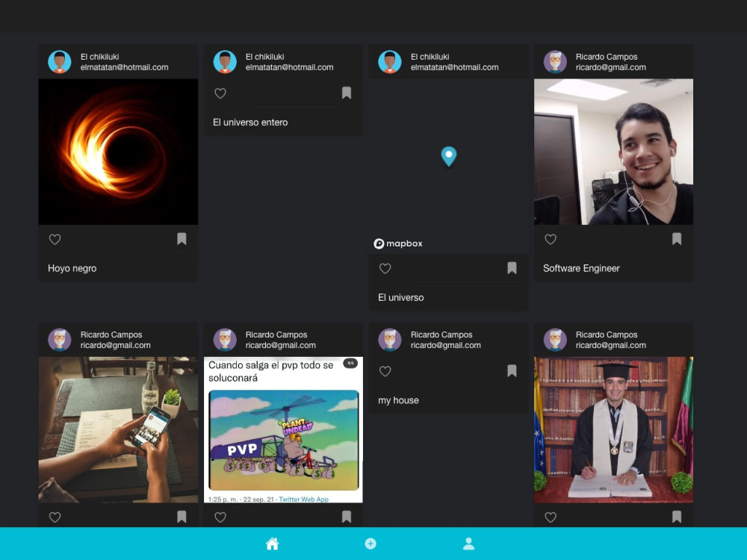Image resolution: width=747 pixels, height=560 pixels.
Task: Click Ricardo Campos avatar on Software Engineer post
Action: [x=555, y=62]
